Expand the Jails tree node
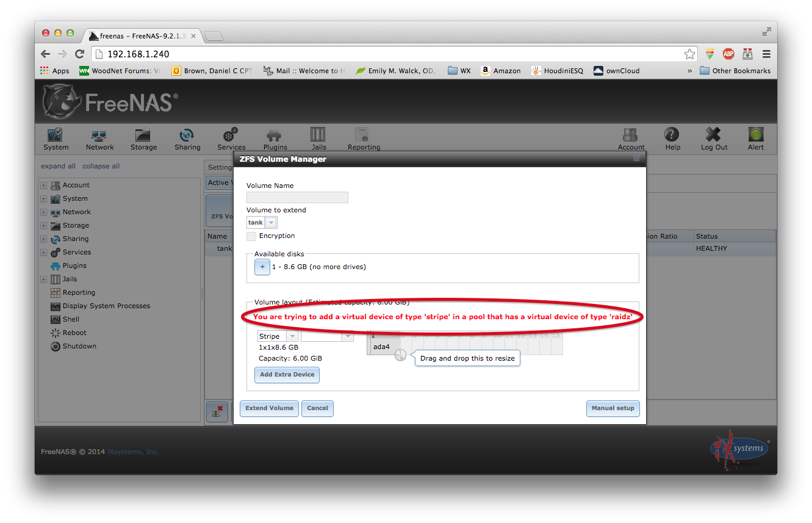812x523 pixels. (x=43, y=279)
